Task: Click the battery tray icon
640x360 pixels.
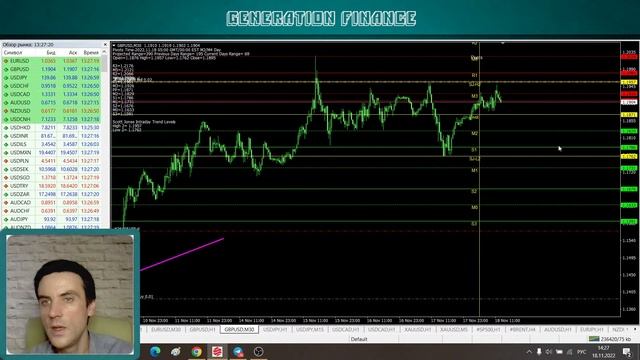Action: [x=559, y=351]
